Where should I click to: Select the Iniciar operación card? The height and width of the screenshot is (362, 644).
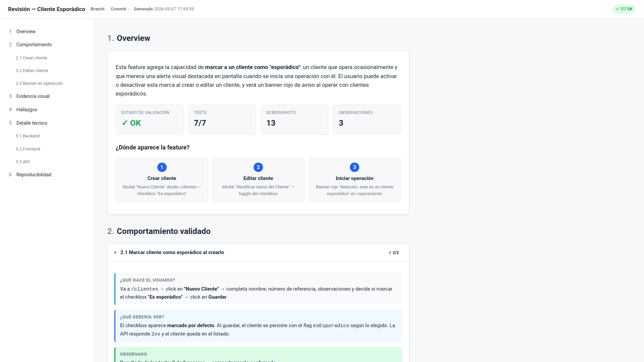(355, 180)
